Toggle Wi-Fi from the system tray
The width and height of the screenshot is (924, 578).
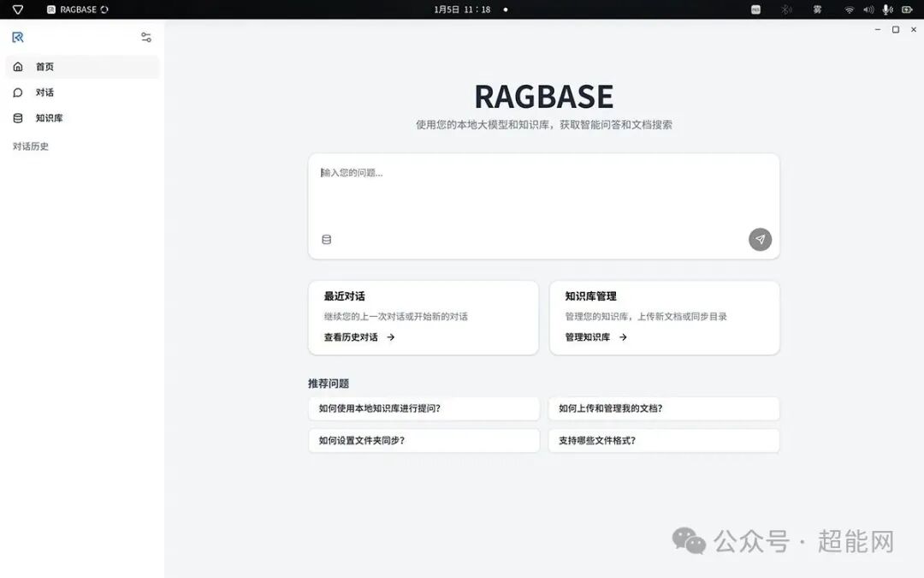[x=849, y=9]
